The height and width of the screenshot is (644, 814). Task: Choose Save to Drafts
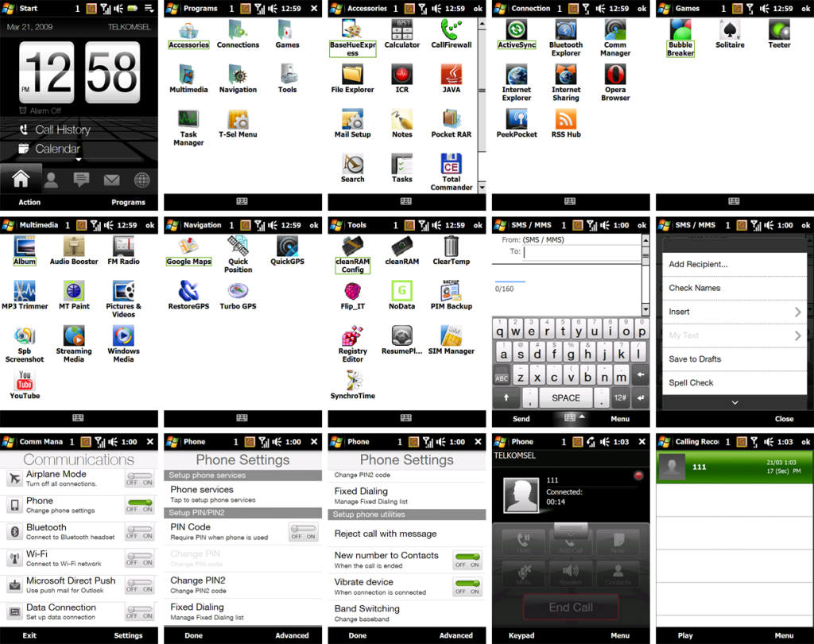click(735, 359)
